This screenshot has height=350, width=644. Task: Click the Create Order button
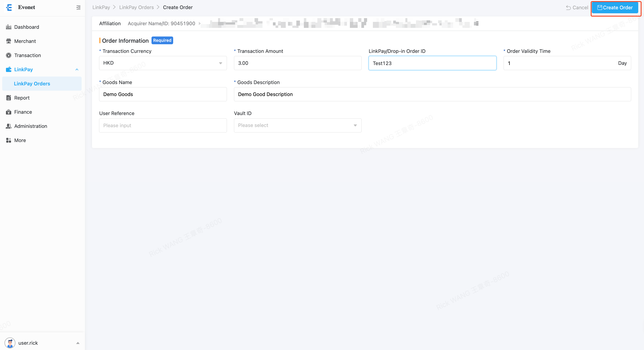tap(615, 8)
